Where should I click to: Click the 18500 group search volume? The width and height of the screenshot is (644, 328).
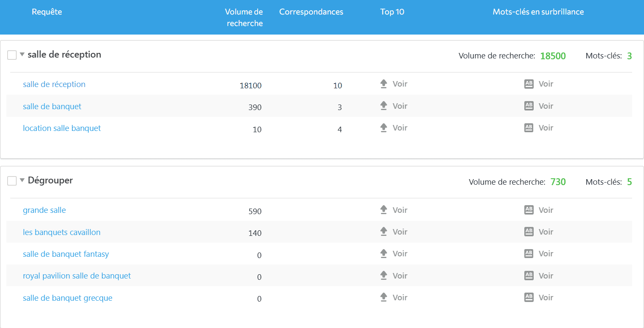tap(553, 56)
